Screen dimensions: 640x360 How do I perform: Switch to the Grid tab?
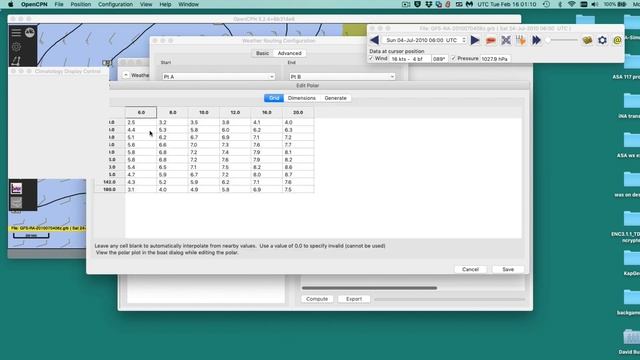pyautogui.click(x=274, y=98)
